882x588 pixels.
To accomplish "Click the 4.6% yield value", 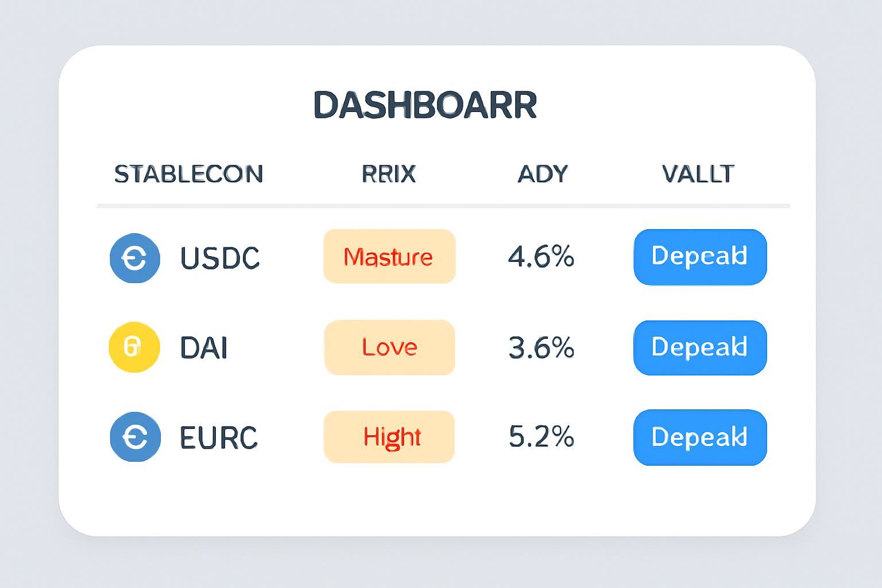I will [541, 257].
